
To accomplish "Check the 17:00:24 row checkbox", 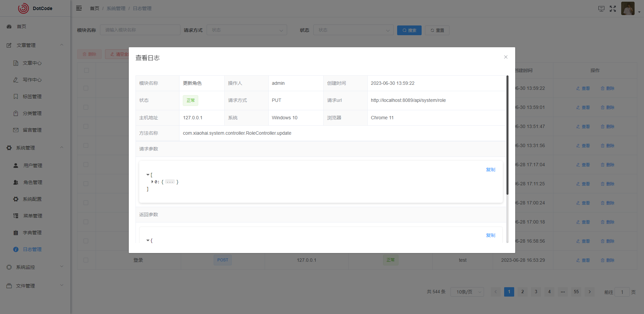I will pyautogui.click(x=86, y=203).
